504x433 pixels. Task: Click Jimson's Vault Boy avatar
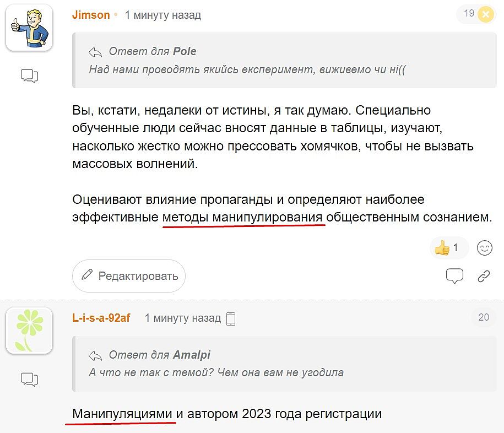click(x=29, y=28)
